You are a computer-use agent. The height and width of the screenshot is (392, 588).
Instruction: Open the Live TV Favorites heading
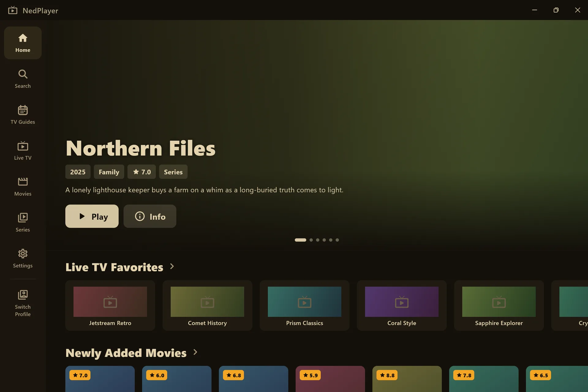[x=114, y=267]
